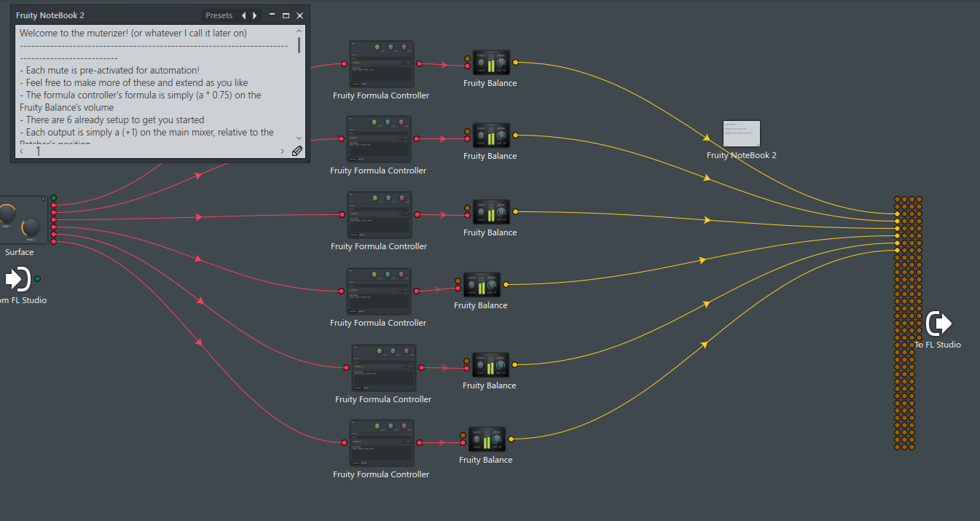Click the topmost Fruity Balance orange input port
Screen dimensions: 980x521
pos(467,58)
